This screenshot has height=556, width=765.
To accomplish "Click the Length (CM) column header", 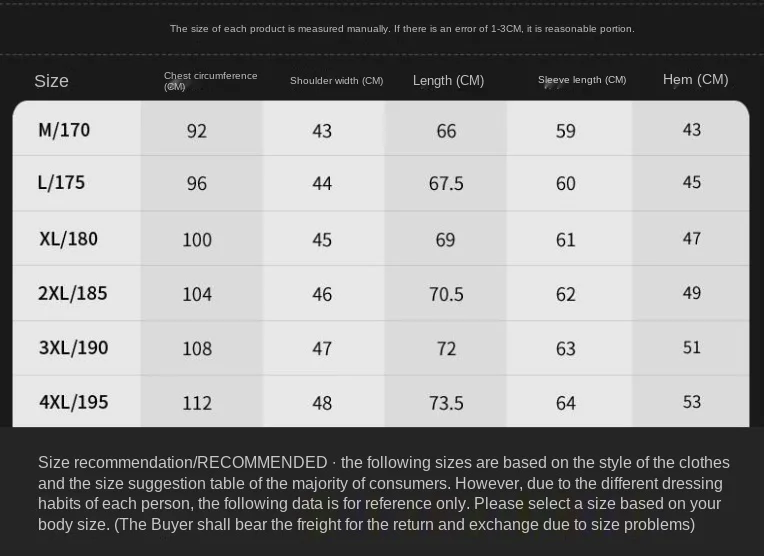I will click(448, 80).
